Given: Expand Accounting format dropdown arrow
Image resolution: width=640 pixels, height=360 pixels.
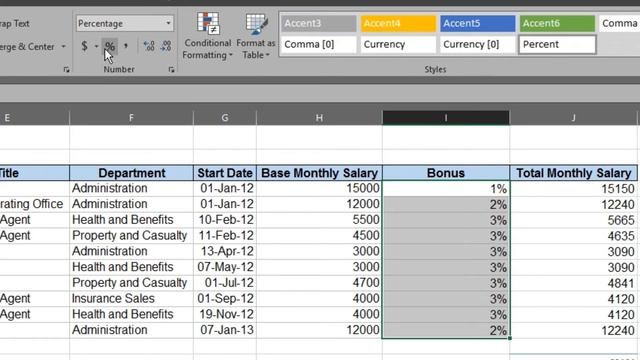Looking at the screenshot, I should 96,46.
